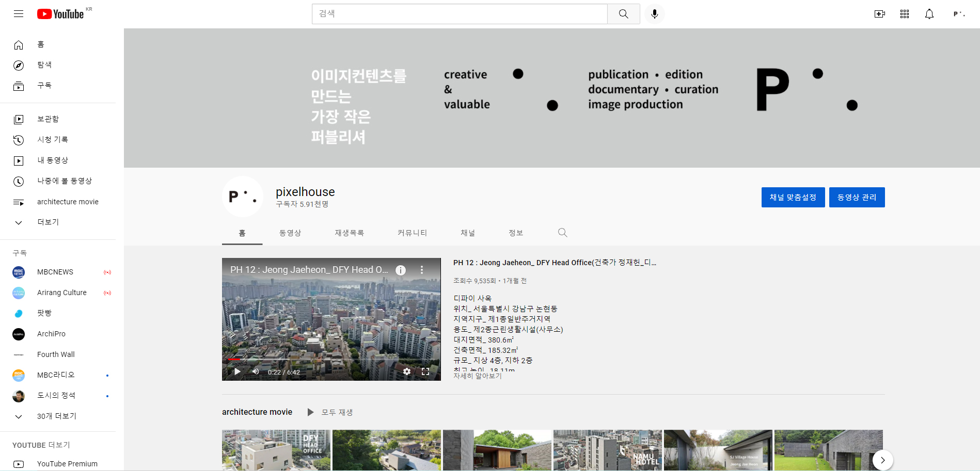Open player settings gear
Viewport: 980px width, 471px height.
407,371
